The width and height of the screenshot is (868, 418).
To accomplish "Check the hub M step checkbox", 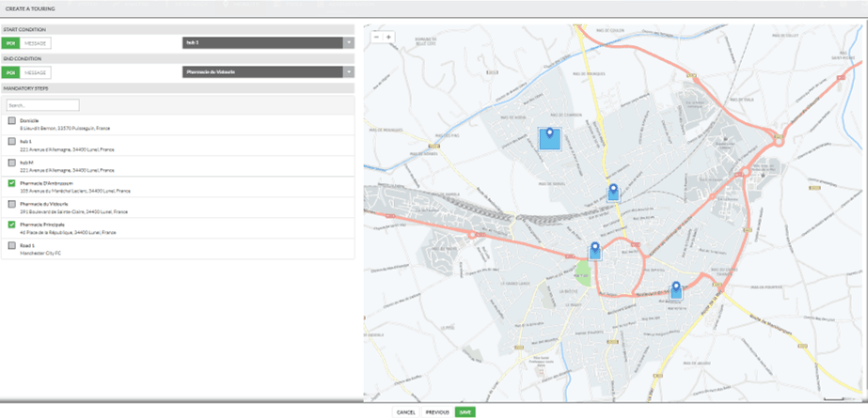I will [11, 163].
